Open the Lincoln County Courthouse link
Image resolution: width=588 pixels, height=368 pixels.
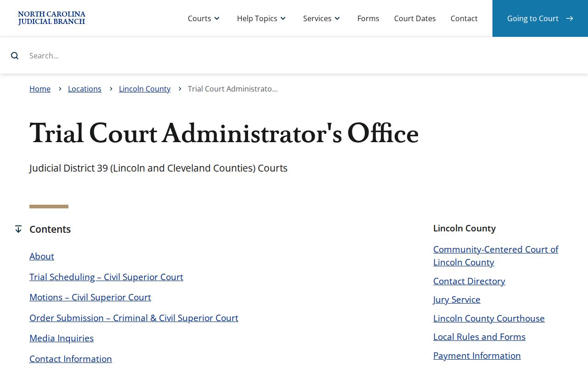point(489,318)
